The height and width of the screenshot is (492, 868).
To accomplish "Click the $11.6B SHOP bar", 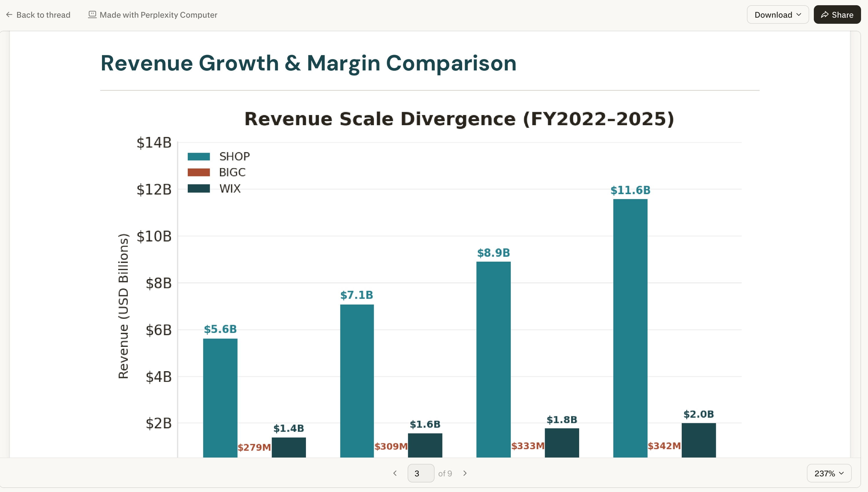I will pos(630,328).
